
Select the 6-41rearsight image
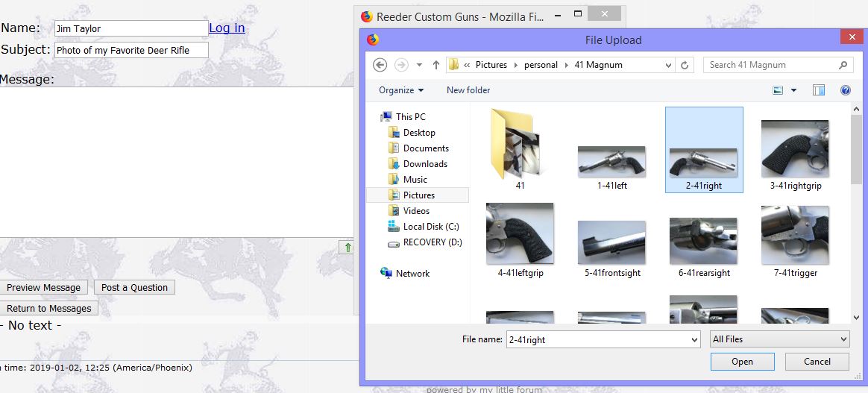704,247
